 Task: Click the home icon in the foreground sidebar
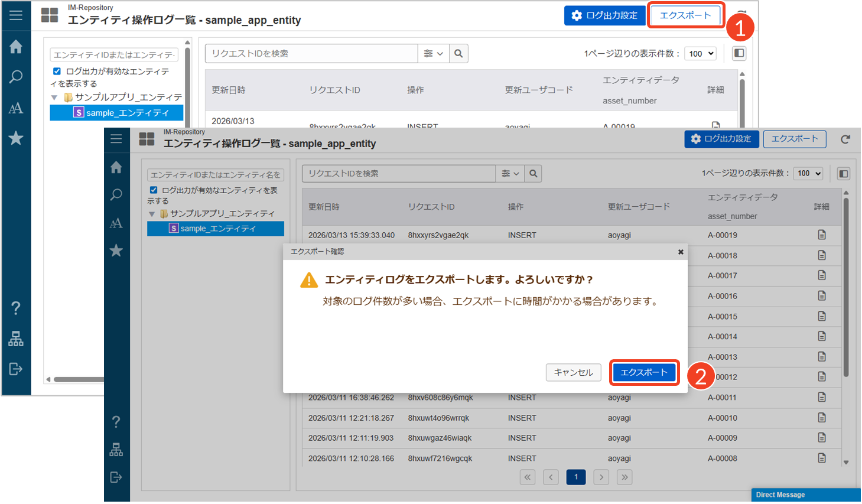coord(116,168)
